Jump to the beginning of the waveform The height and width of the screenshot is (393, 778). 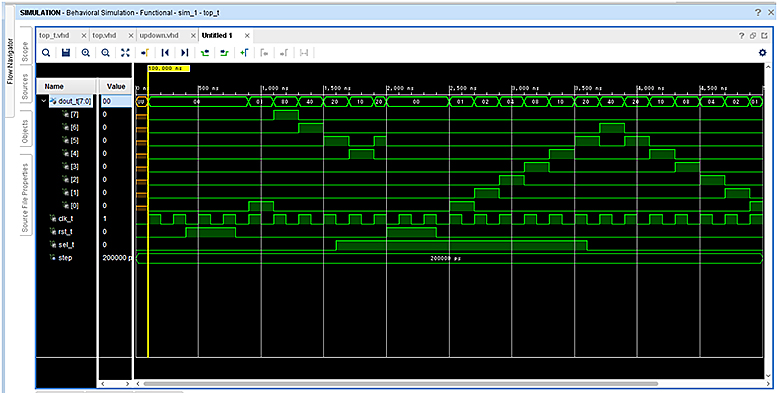click(x=165, y=53)
